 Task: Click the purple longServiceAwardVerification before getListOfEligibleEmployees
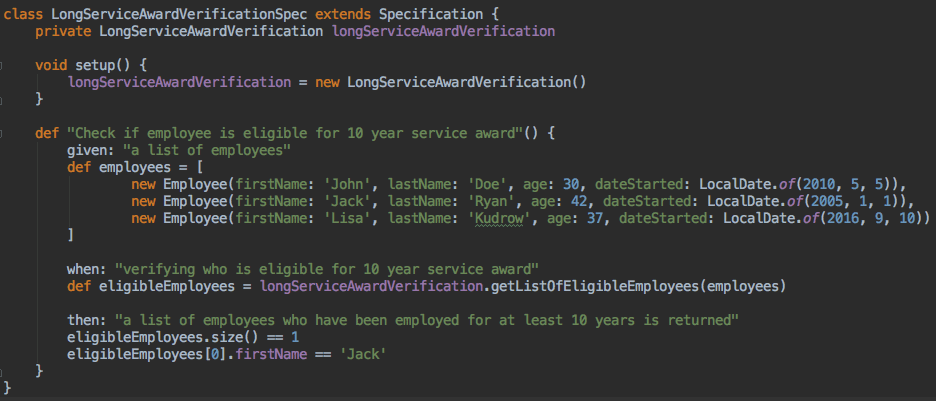tap(371, 286)
